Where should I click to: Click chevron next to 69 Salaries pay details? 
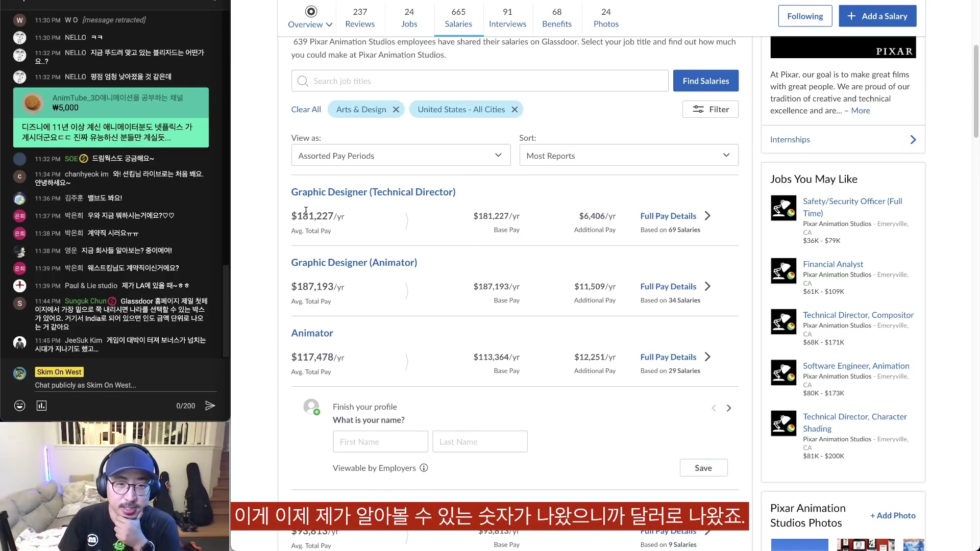click(707, 216)
